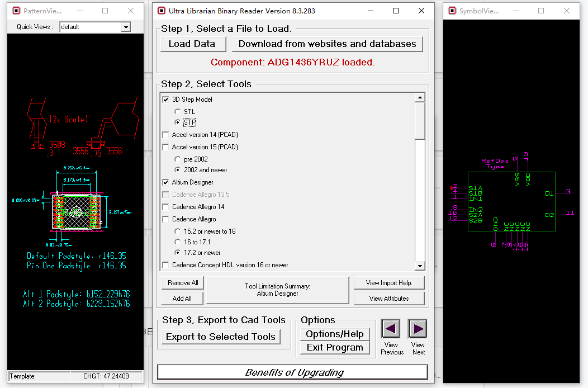Click the tools list scroll up arrow

420,98
